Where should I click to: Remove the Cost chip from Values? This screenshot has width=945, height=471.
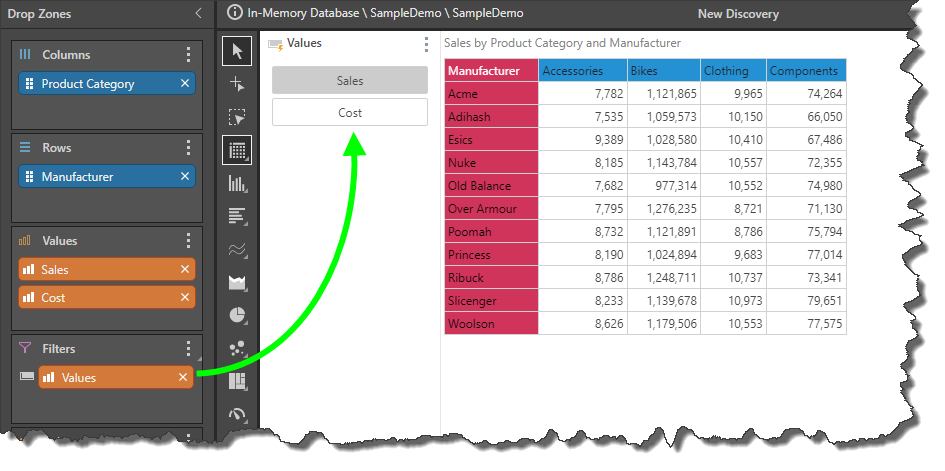click(184, 297)
